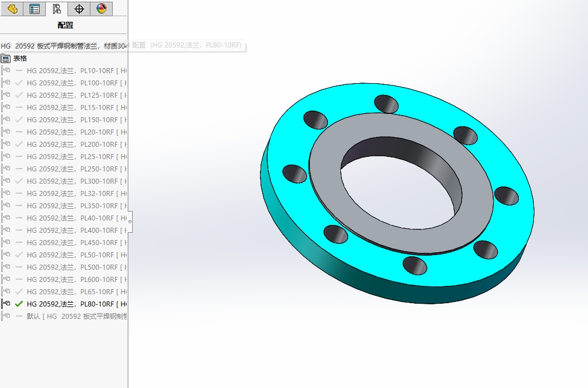Select configuration PL250-10RF
This screenshot has height=388, width=588.
[76, 169]
